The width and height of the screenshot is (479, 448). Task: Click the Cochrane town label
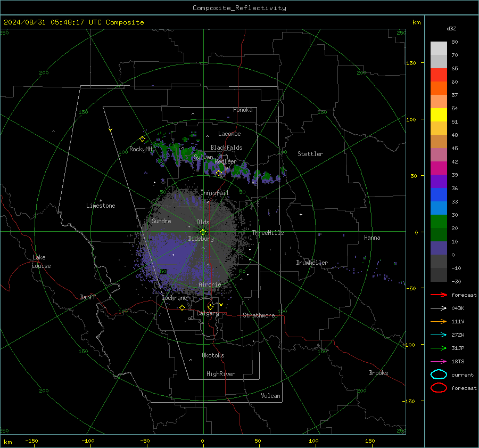point(175,298)
